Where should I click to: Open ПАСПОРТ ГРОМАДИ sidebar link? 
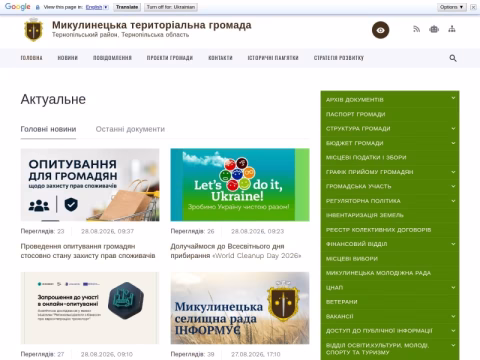[355, 114]
